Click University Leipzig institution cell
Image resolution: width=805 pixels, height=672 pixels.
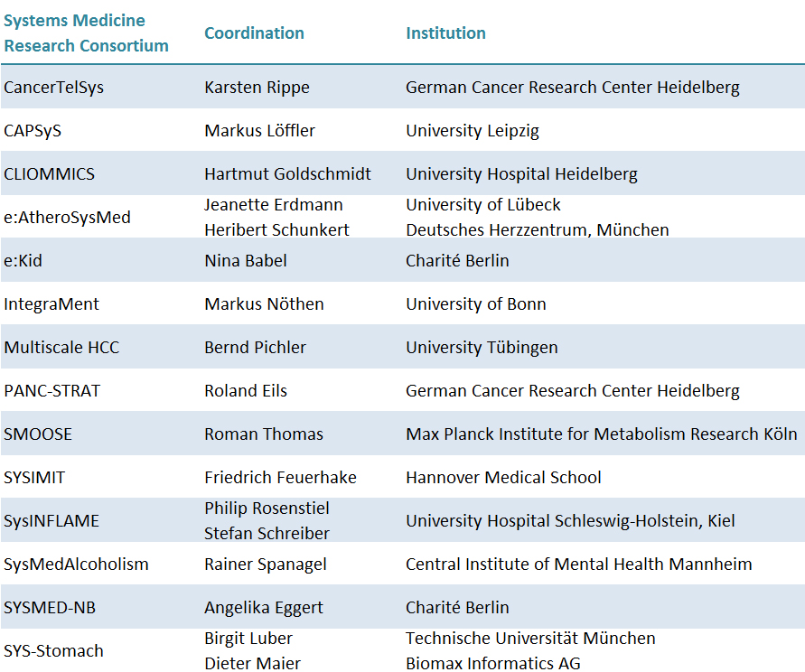(473, 131)
